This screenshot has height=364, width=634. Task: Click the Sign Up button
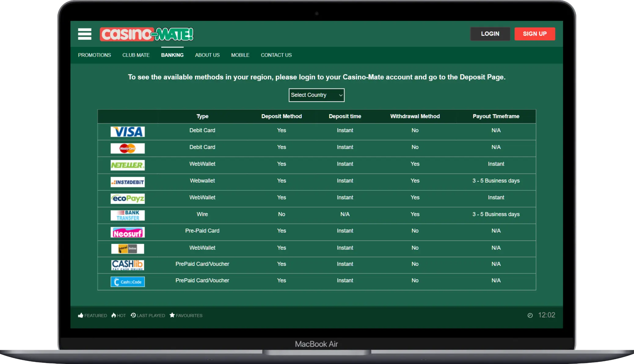(535, 34)
